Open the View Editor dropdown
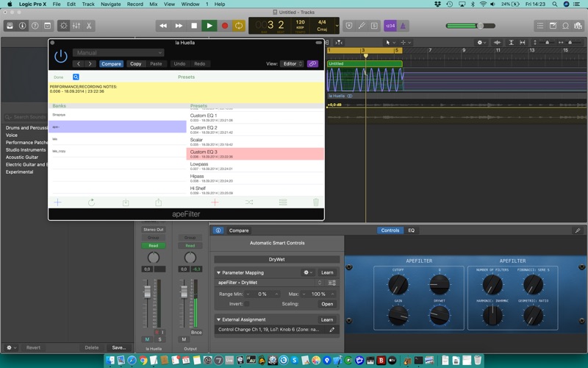 pyautogui.click(x=292, y=64)
